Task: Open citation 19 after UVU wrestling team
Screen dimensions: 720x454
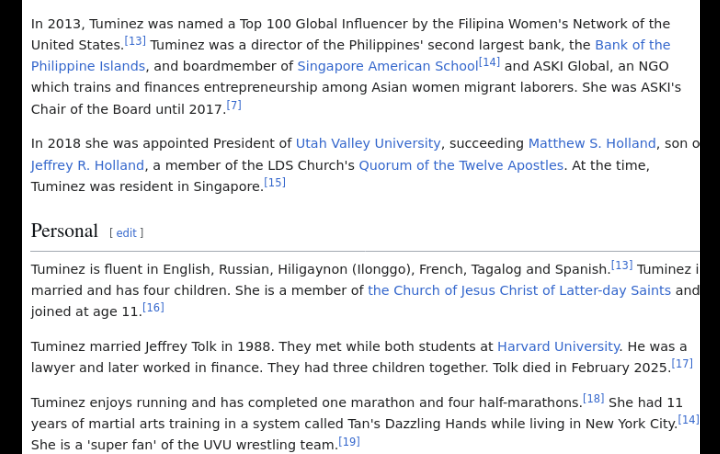Action: pos(349,441)
